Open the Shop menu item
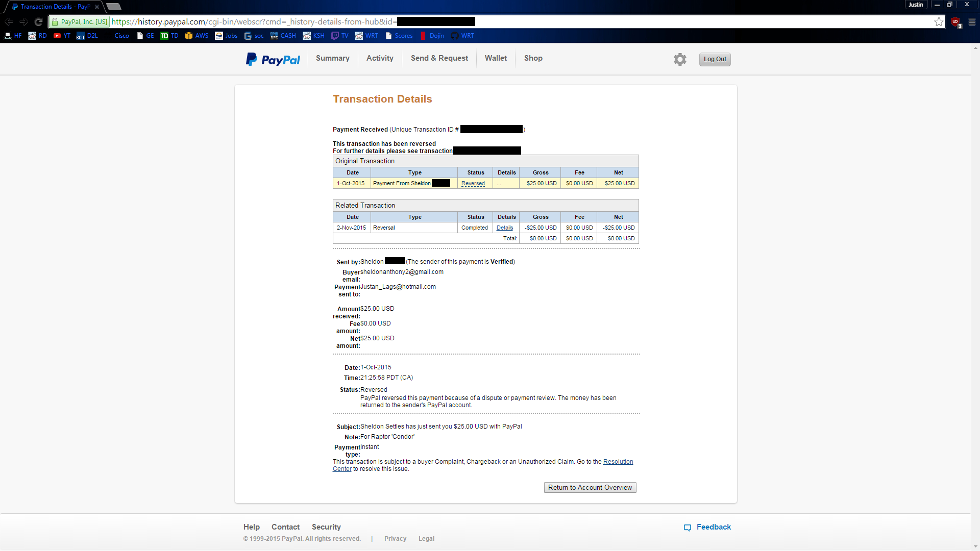Screen dimensions: 980x551 pos(533,58)
